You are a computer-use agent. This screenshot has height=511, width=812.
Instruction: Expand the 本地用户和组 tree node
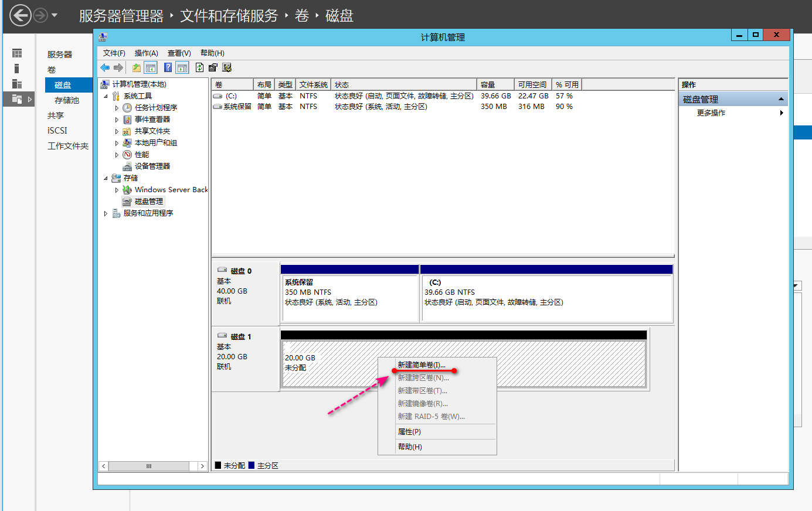117,143
